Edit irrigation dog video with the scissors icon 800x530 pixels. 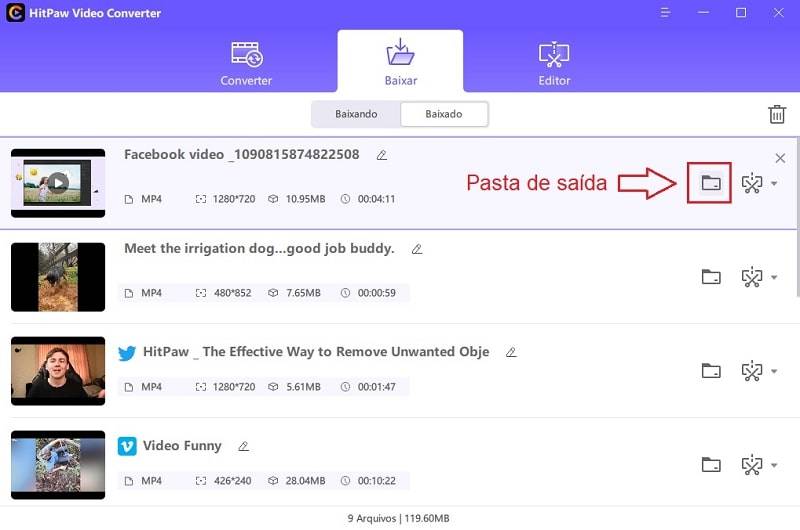click(x=752, y=277)
